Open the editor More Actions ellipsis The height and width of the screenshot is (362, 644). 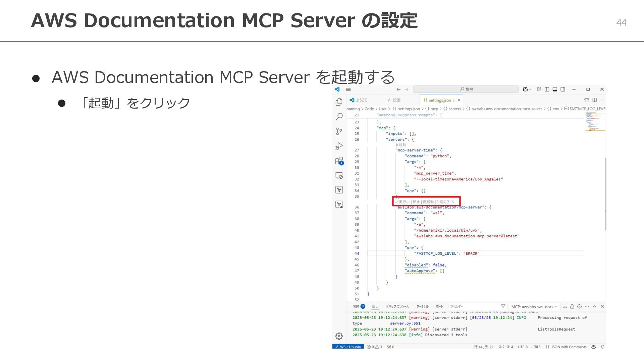[x=602, y=100]
